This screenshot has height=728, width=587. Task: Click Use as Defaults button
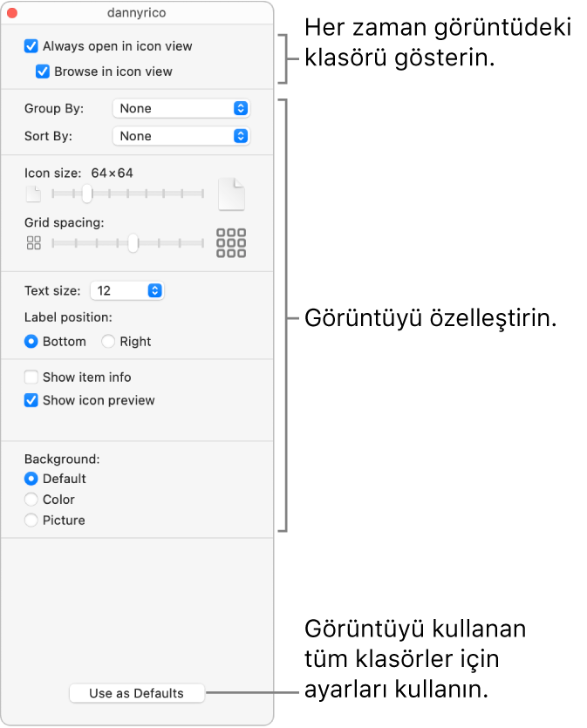(x=137, y=693)
